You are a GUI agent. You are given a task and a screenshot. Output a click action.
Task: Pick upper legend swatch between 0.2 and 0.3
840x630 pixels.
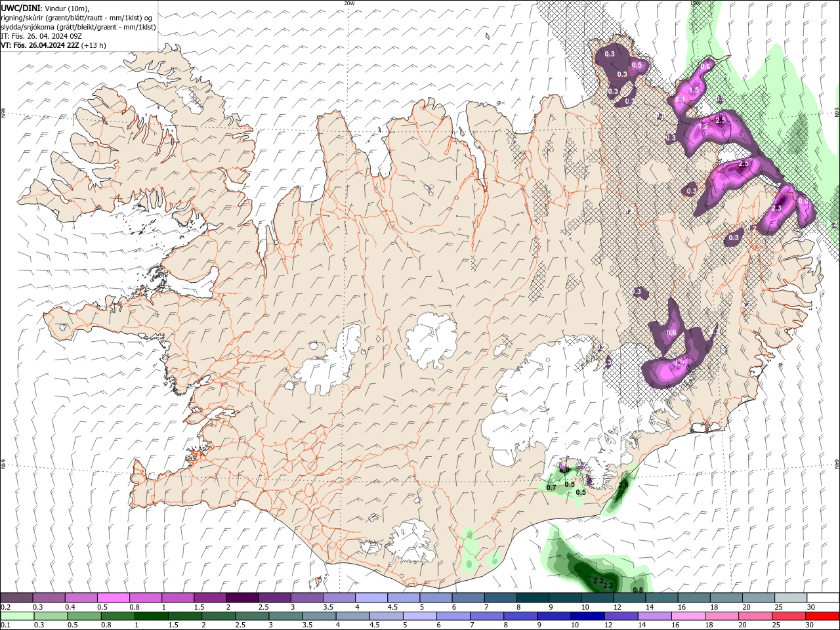(16, 597)
